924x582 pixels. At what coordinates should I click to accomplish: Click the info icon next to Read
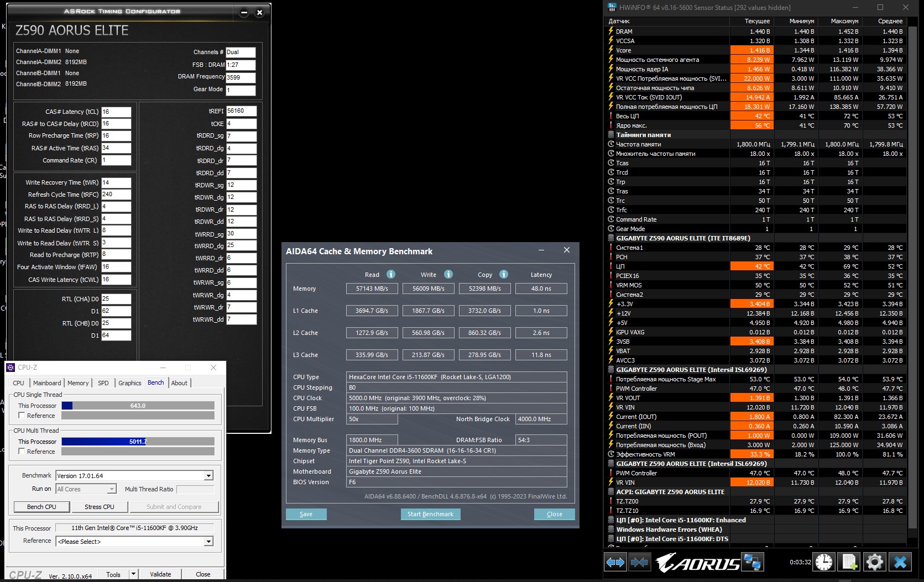391,274
